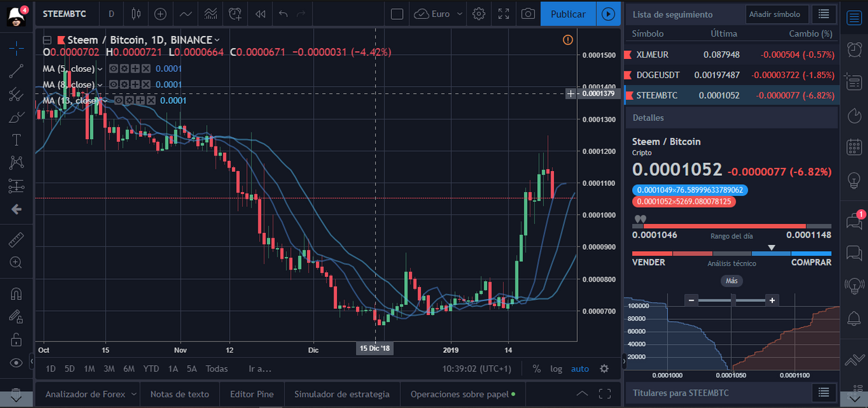This screenshot has height=408, width=868.
Task: Toggle magnet mode on
Action: (16, 293)
